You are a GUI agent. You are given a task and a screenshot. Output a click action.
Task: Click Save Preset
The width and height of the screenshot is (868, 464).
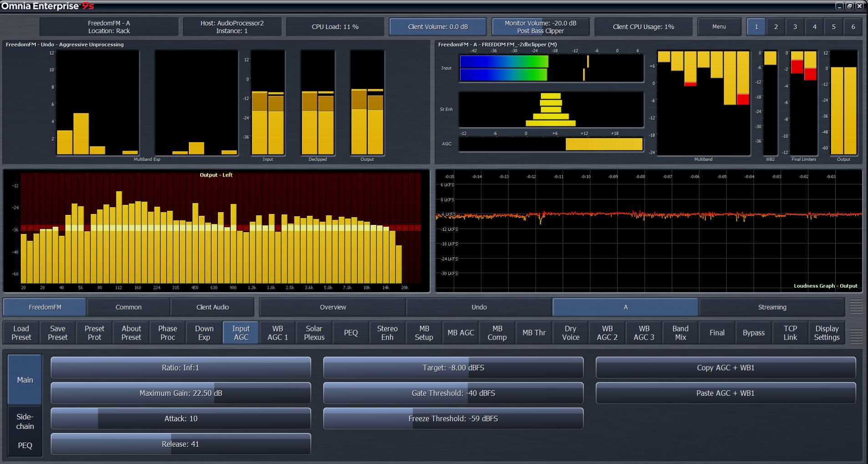click(x=58, y=333)
